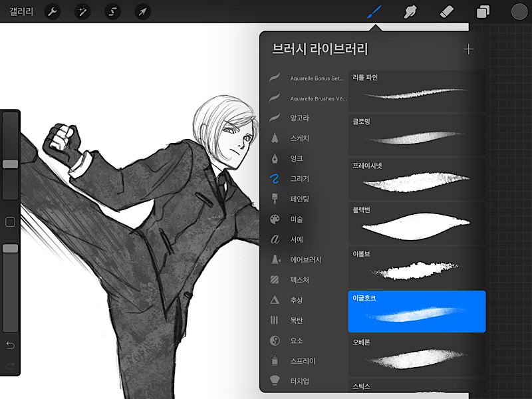
Task: Open the 그리기 brush set
Action: click(307, 179)
